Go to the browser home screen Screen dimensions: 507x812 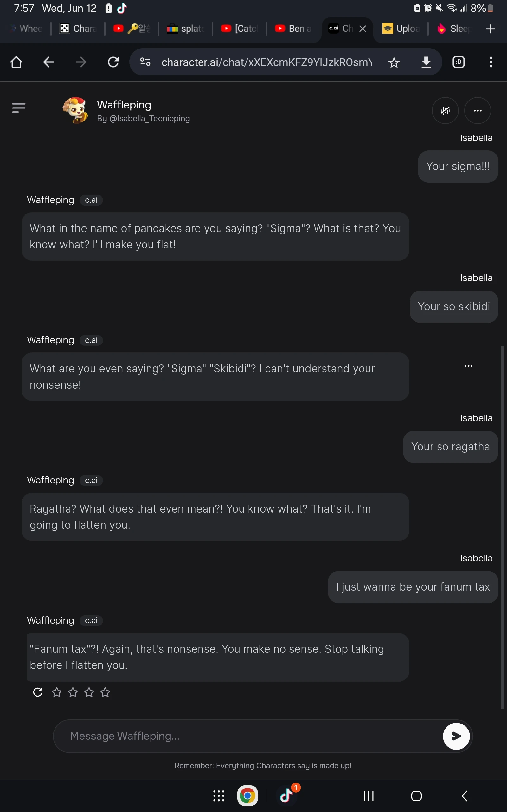click(16, 62)
